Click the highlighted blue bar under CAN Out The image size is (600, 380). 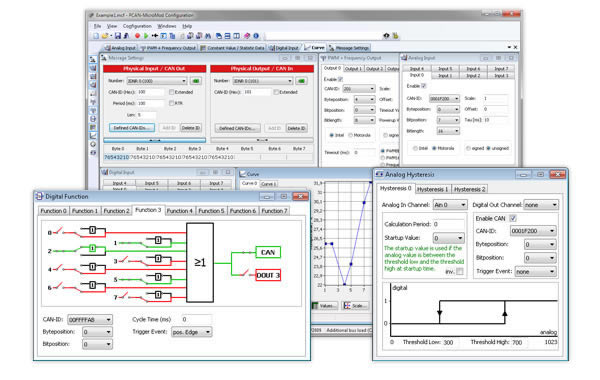click(x=155, y=140)
